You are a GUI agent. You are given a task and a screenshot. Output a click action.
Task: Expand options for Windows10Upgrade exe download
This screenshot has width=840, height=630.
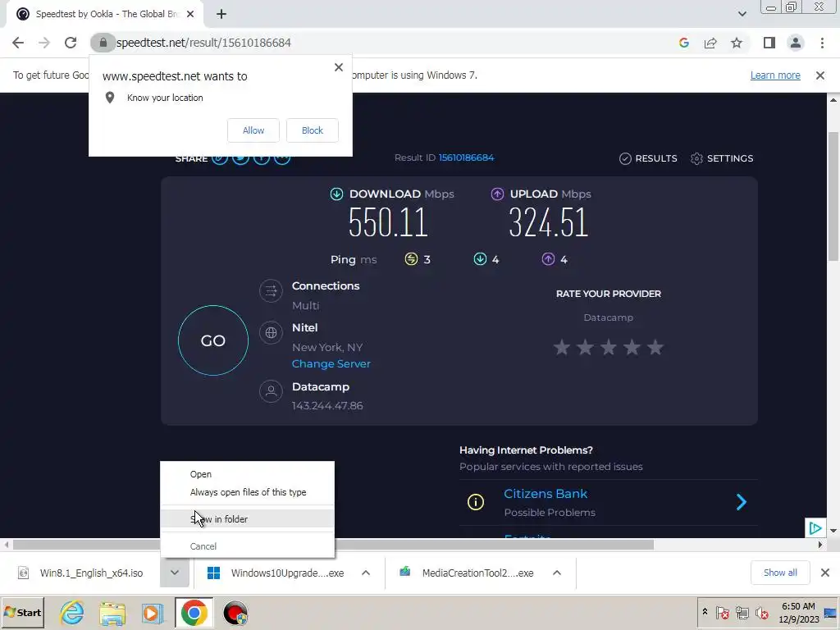point(366,573)
